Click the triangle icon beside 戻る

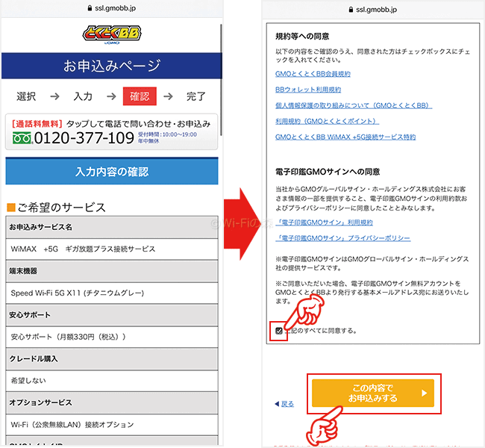[277, 404]
